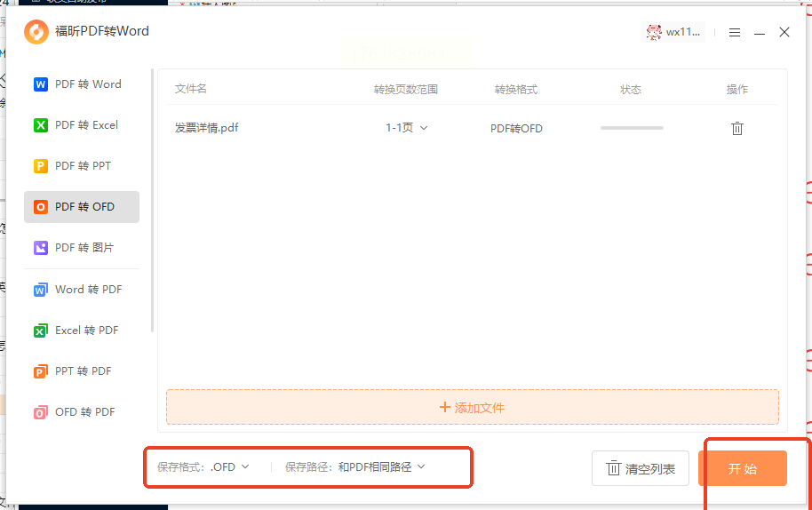Click the 转换格式 column header
Viewport: 812px width, 510px height.
tap(516, 90)
